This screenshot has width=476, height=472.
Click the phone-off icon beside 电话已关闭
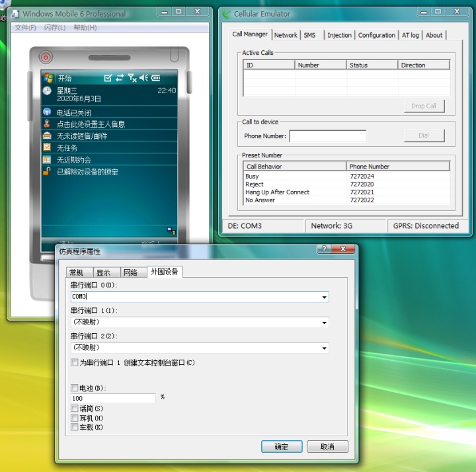[47, 112]
